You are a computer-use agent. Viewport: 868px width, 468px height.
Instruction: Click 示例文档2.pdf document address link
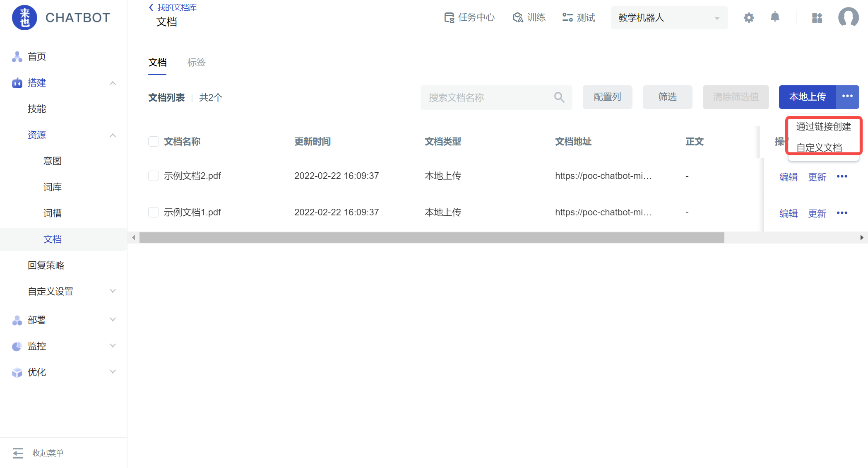pyautogui.click(x=604, y=176)
